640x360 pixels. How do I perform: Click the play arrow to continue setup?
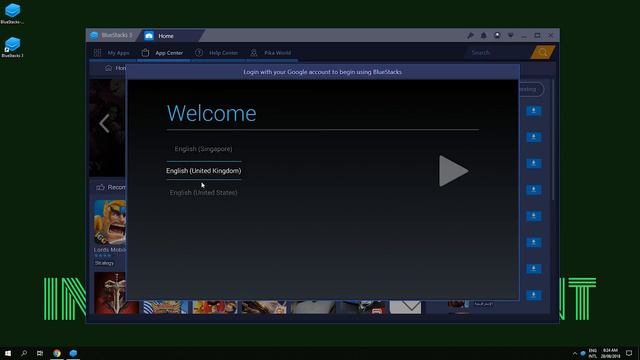pyautogui.click(x=453, y=171)
